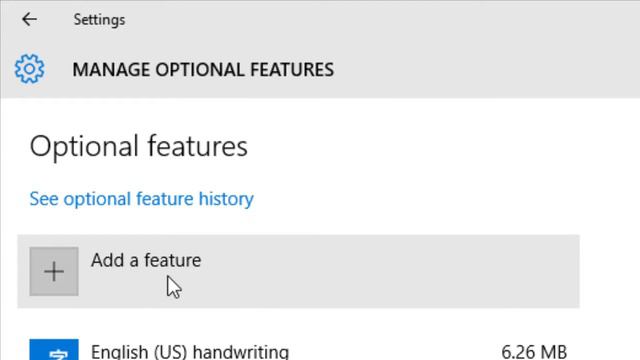Click the word Optional in page heading
Viewport: 640px width, 360px height.
pyautogui.click(x=84, y=147)
